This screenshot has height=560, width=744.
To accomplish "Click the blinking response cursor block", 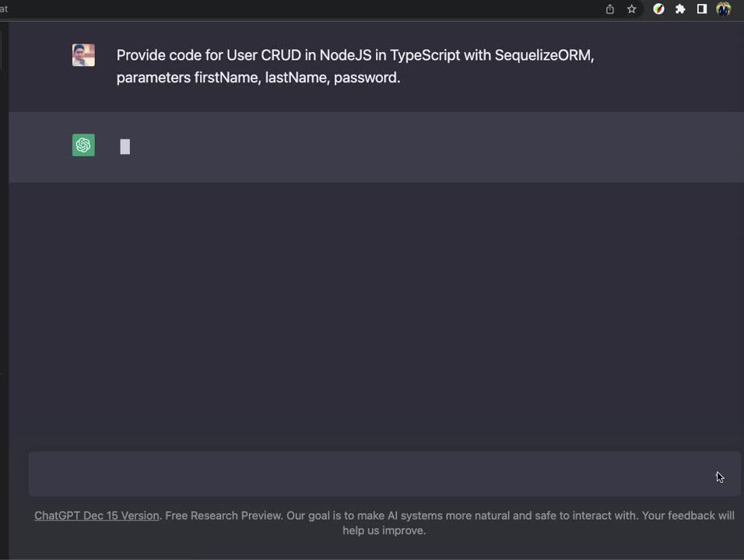I will tap(125, 146).
